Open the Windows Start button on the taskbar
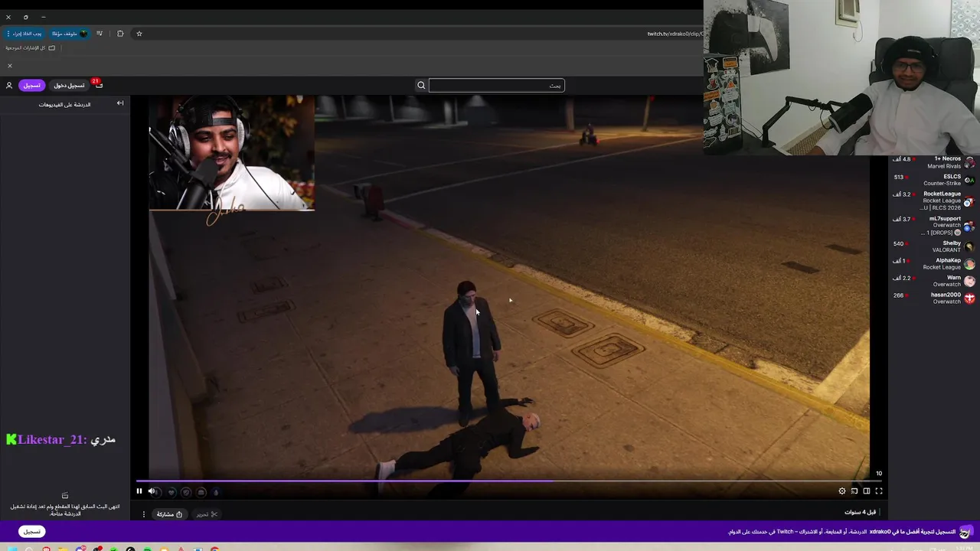The width and height of the screenshot is (980, 551). (12, 548)
